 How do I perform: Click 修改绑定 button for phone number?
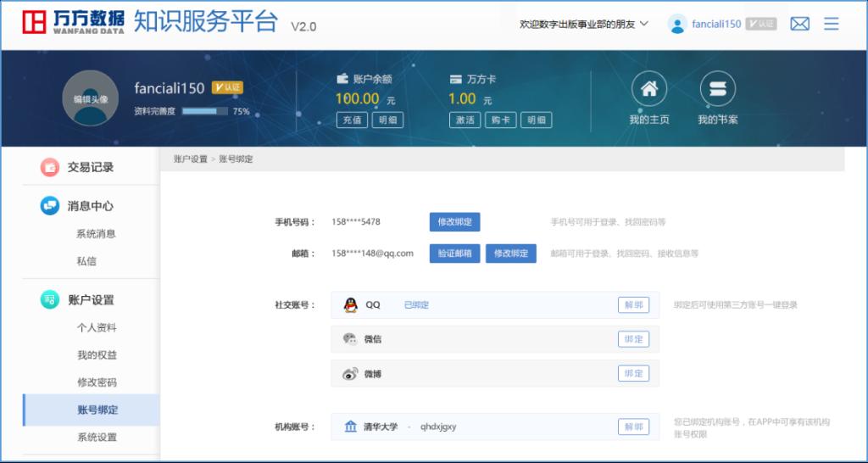[x=454, y=222]
